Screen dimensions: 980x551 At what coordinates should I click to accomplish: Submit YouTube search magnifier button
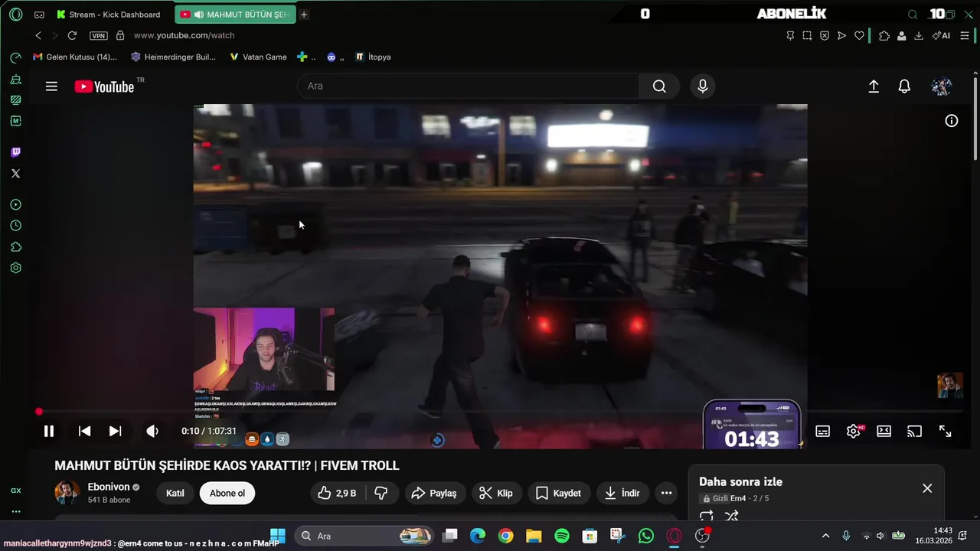[659, 86]
